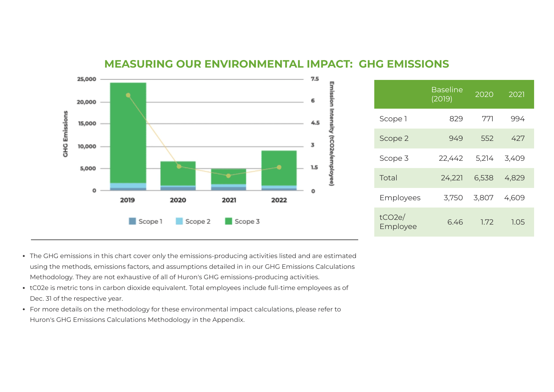Click the Scope 2 legend color swatch

click(179, 221)
